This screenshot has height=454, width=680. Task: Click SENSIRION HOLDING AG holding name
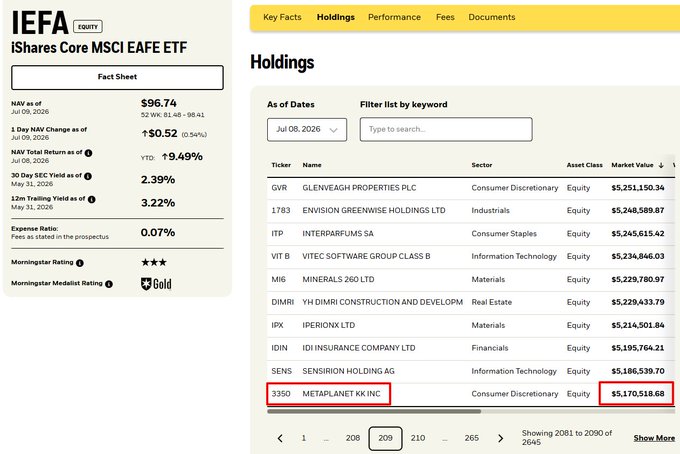pyautogui.click(x=348, y=371)
